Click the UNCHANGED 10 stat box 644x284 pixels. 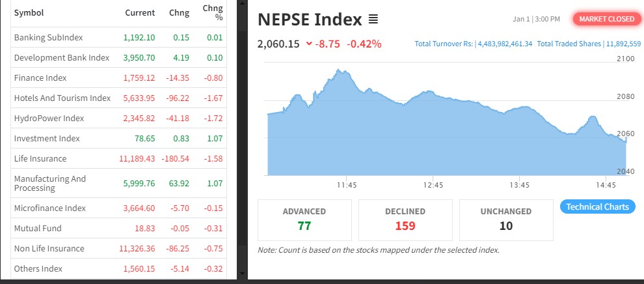505,220
